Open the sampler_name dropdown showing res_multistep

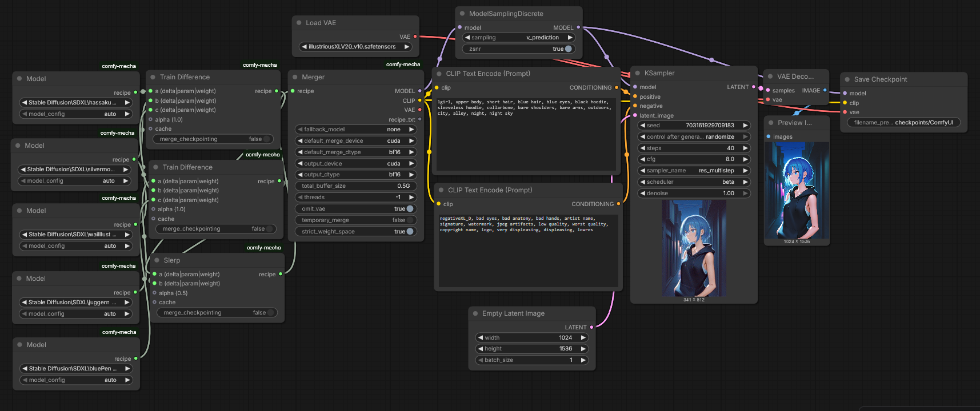[694, 171]
